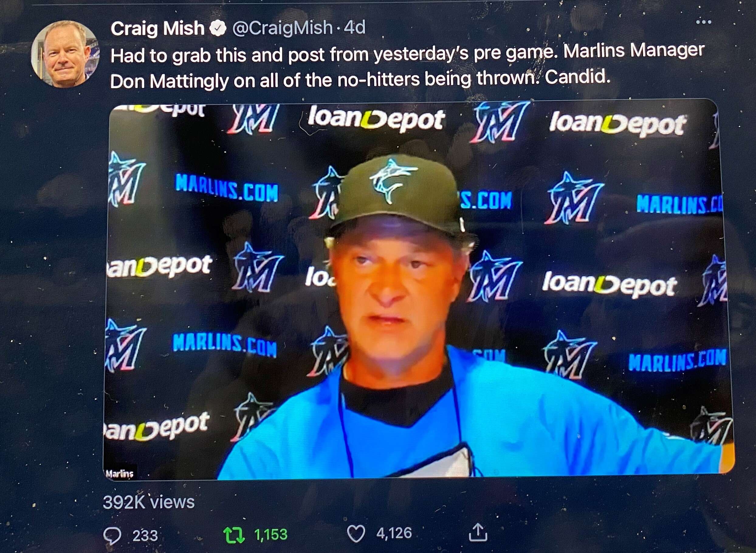The width and height of the screenshot is (756, 553).
Task: Click the word 'Candid.' in the tweet
Action: [x=578, y=77]
